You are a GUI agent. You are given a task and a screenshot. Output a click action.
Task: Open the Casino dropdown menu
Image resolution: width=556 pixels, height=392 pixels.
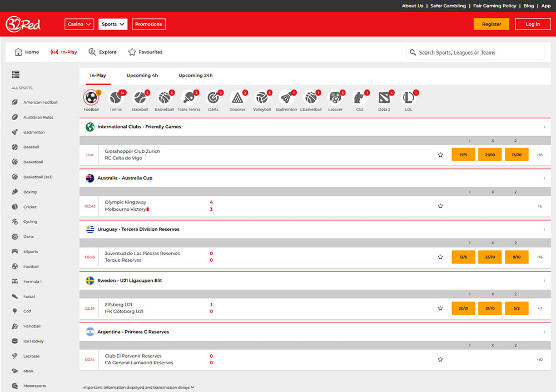tap(79, 24)
